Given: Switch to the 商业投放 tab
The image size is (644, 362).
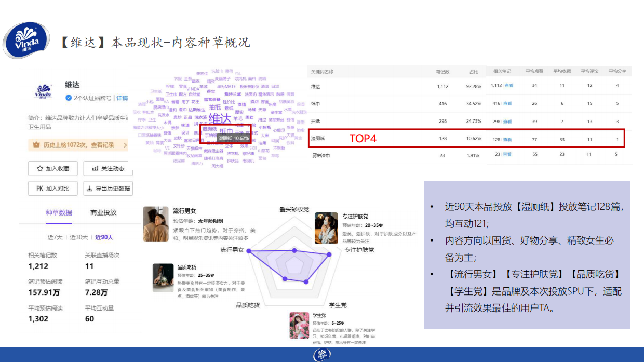Looking at the screenshot, I should click(103, 212).
